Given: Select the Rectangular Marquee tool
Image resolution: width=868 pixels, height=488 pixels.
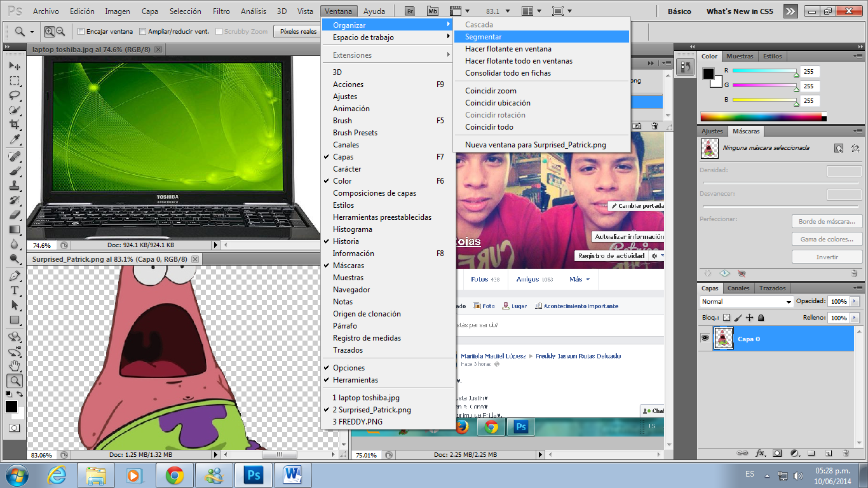Looking at the screenshot, I should pos(14,81).
